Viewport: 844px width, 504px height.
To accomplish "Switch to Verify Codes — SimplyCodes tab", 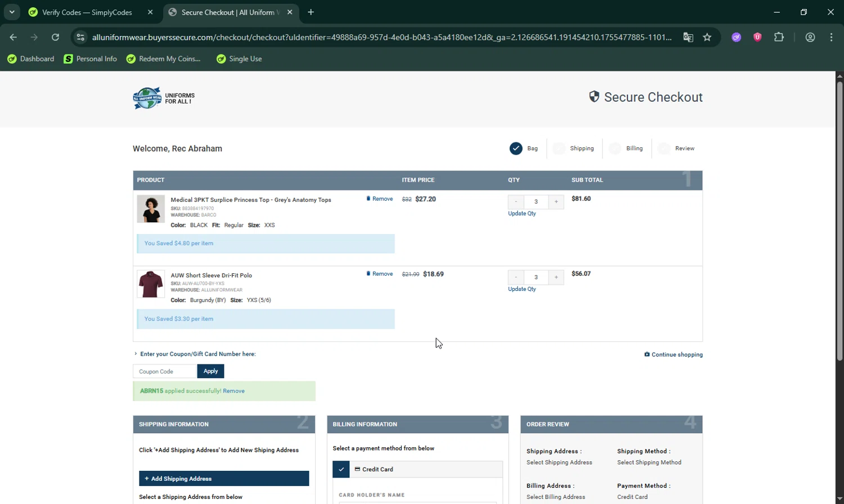I will pyautogui.click(x=87, y=12).
